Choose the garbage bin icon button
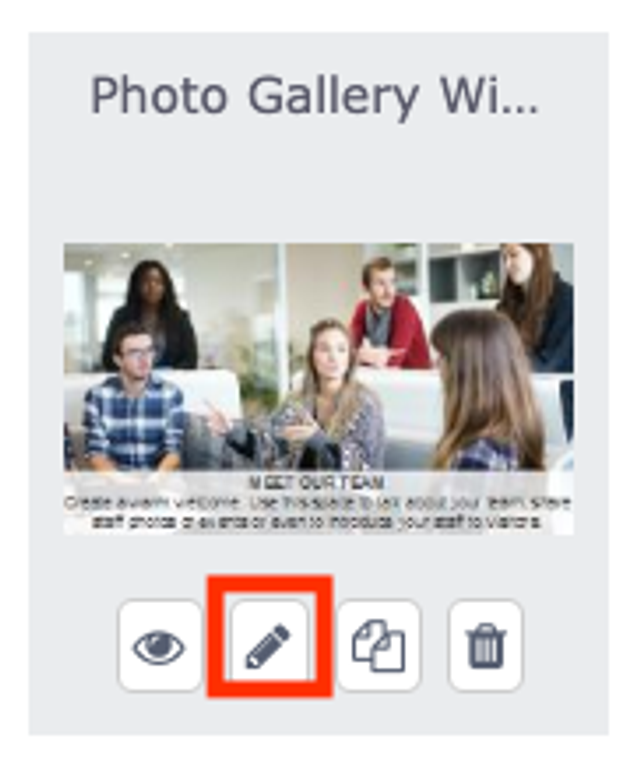This screenshot has width=640, height=763. pyautogui.click(x=486, y=646)
